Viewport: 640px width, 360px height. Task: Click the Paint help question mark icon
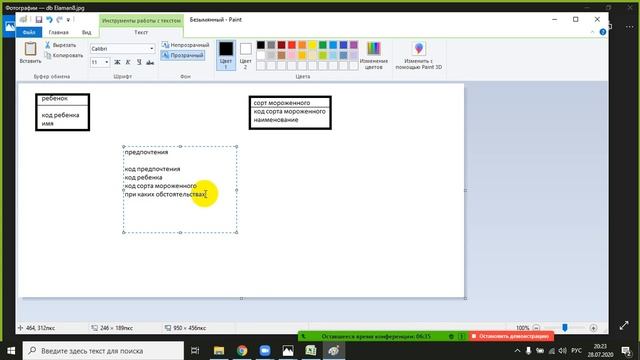click(x=602, y=32)
